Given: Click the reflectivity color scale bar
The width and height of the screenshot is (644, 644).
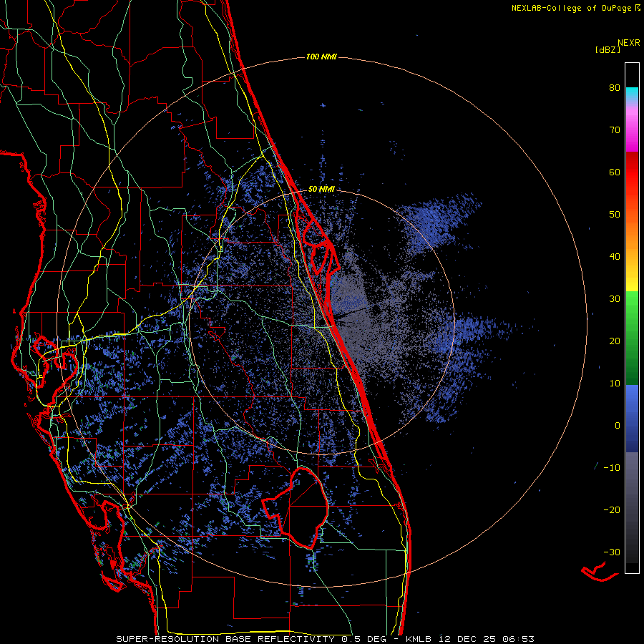Looking at the screenshot, I should point(632,318).
